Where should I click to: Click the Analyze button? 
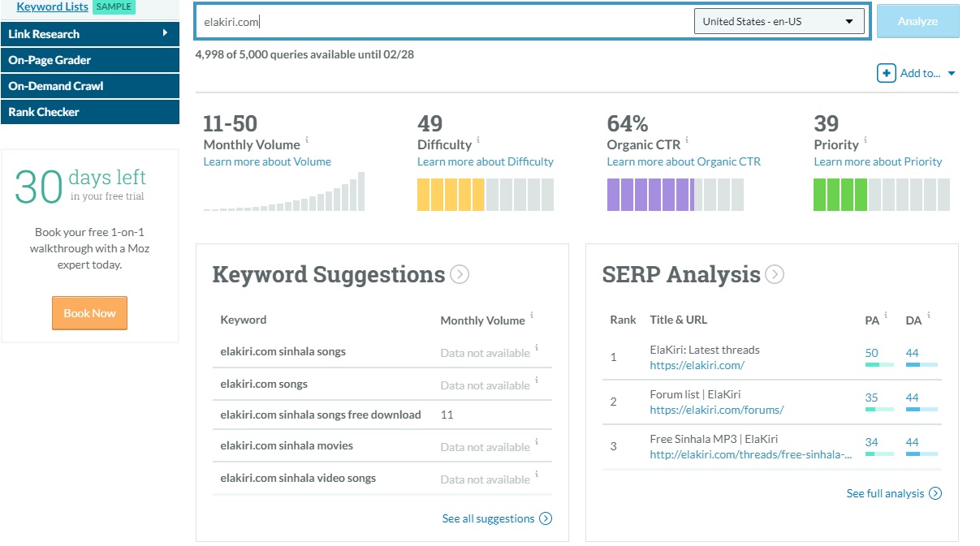point(917,22)
